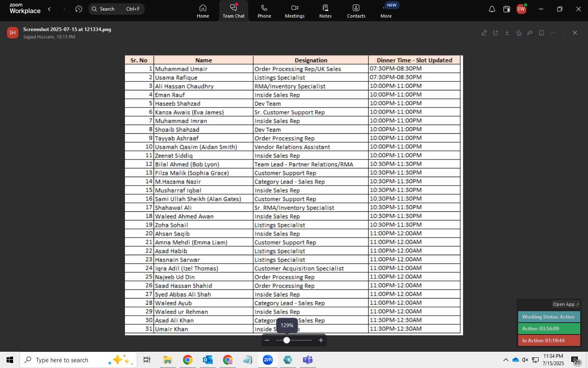
Task: Open Outlook from the taskbar
Action: (x=208, y=360)
